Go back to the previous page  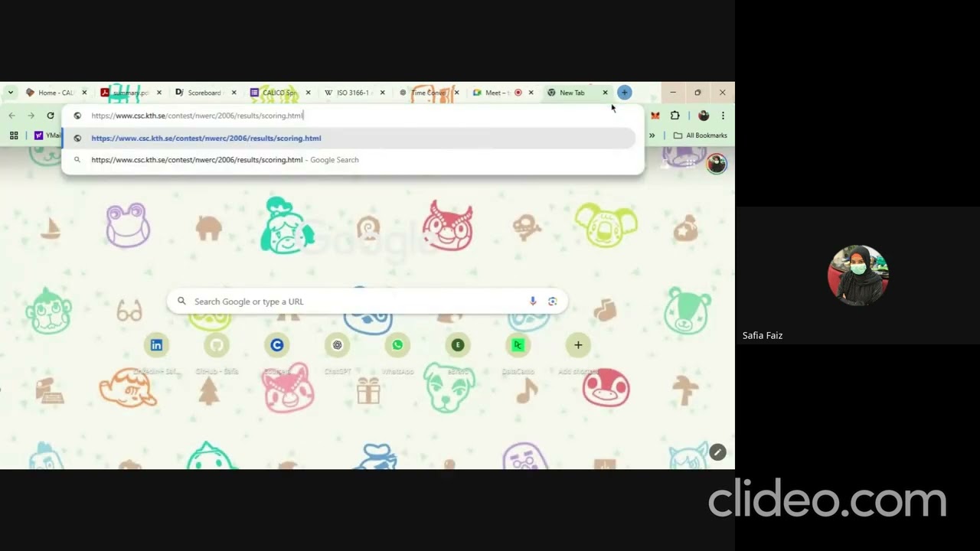(x=11, y=116)
